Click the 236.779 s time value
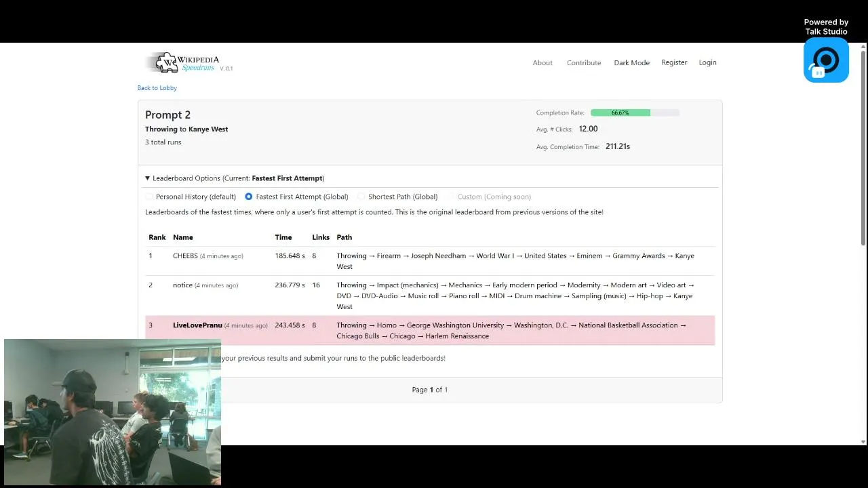The width and height of the screenshot is (868, 488). [x=290, y=285]
